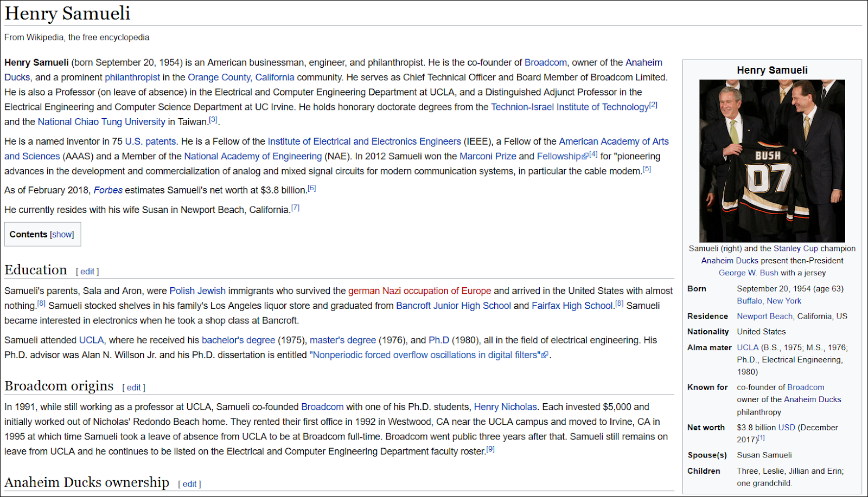The height and width of the screenshot is (497, 868).
Task: Follow the Orange County, California link
Action: [x=241, y=78]
